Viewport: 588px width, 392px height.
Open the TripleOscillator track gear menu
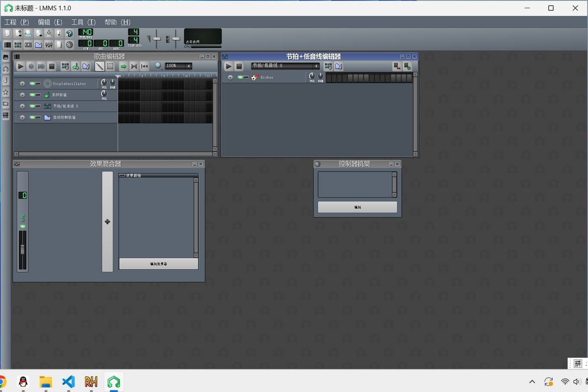click(22, 84)
